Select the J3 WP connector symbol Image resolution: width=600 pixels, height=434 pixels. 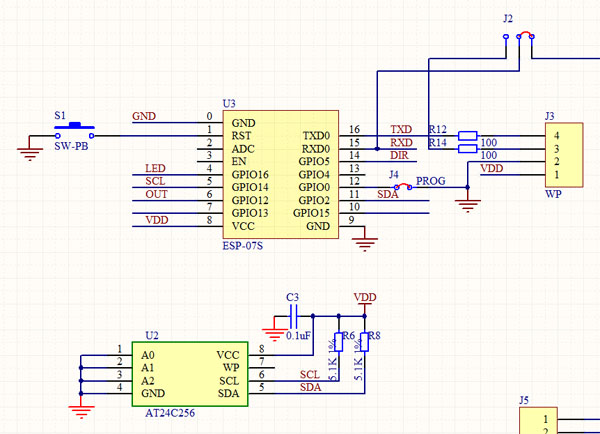[564, 155]
